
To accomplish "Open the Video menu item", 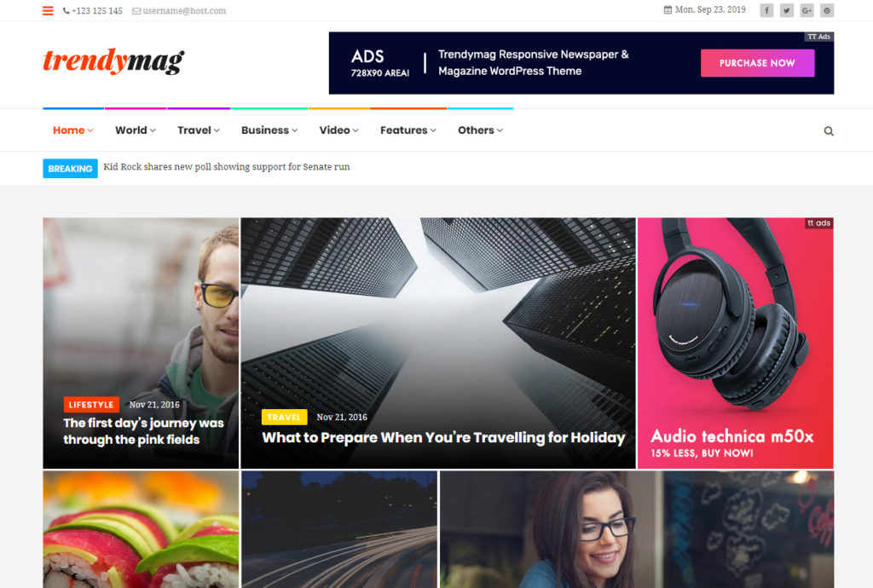I will click(x=338, y=130).
